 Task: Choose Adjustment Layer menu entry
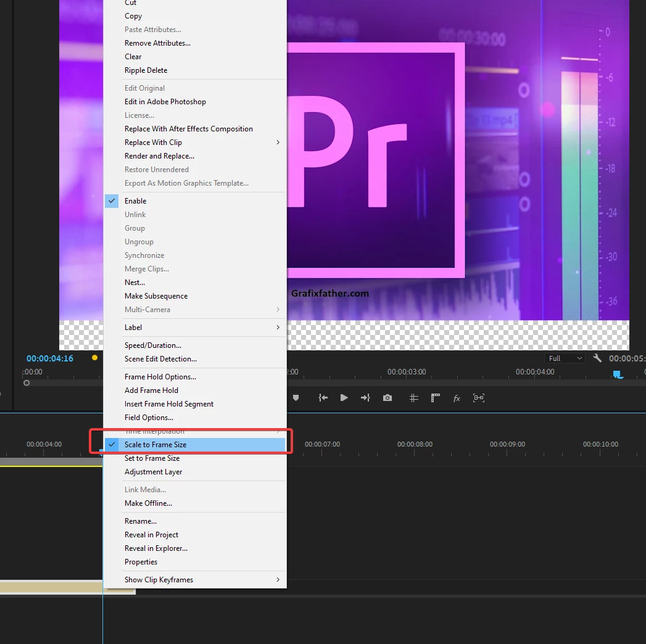click(x=195, y=472)
